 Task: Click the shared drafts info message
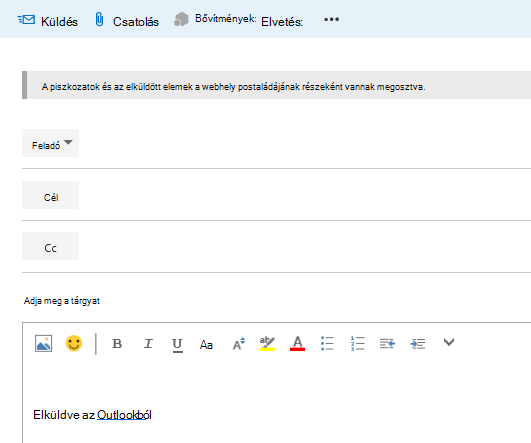pos(276,85)
